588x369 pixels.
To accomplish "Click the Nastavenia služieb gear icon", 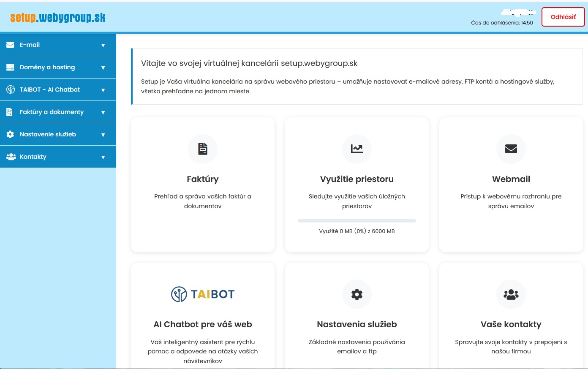I will coord(357,294).
